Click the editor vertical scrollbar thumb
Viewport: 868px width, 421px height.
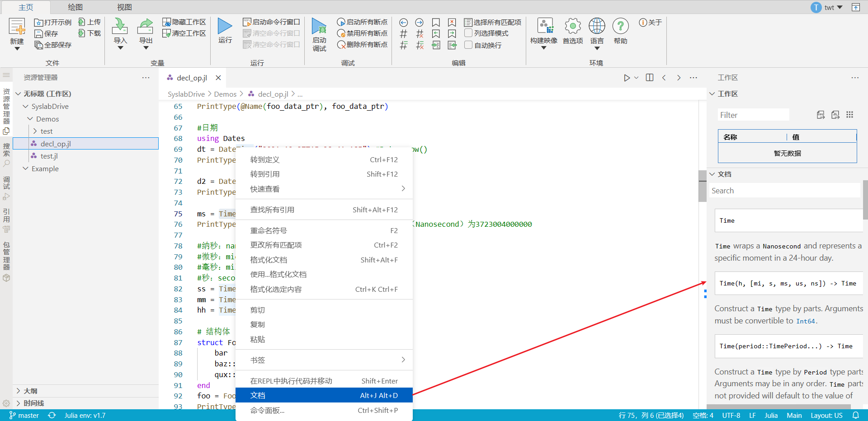tap(702, 186)
